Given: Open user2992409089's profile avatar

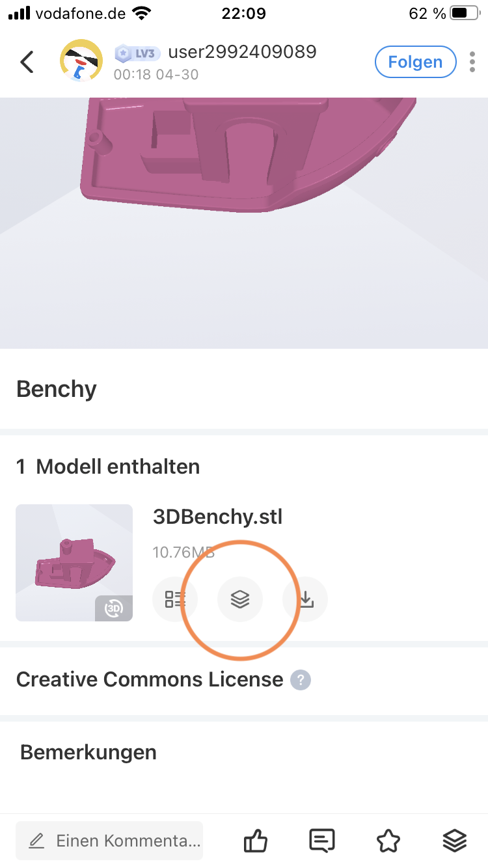Looking at the screenshot, I should click(81, 60).
